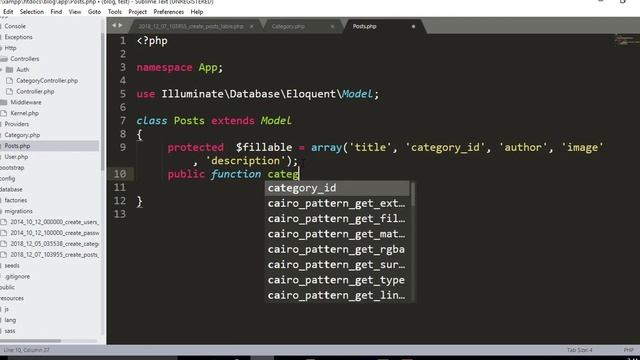
Task: Go to next tab with right arrow
Action: coord(120,25)
